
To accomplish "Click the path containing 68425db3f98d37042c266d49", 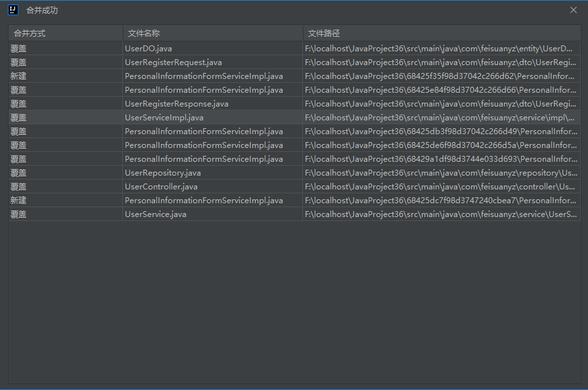I will click(x=441, y=132).
